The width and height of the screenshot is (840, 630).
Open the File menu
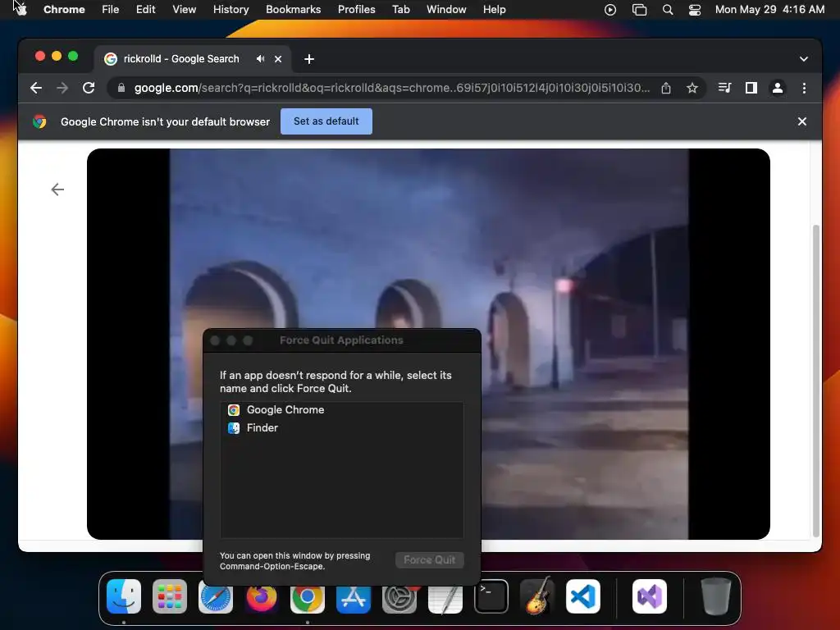pos(111,9)
